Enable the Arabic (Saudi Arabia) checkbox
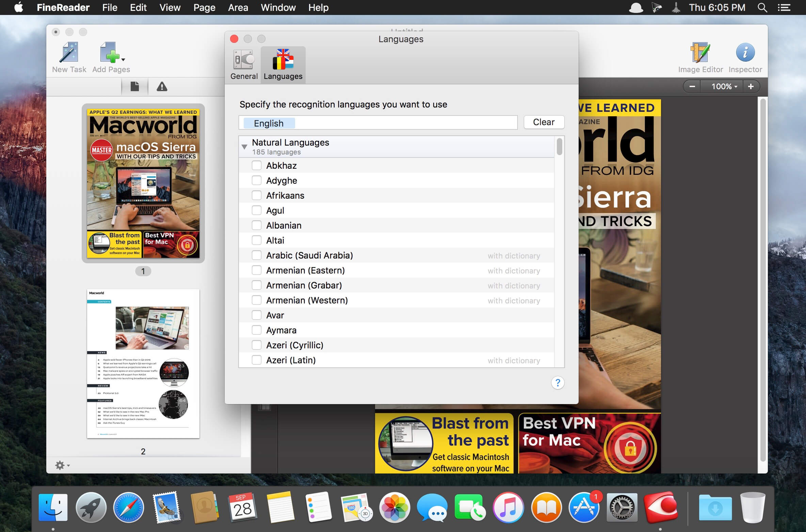Viewport: 806px width, 532px height. (257, 255)
